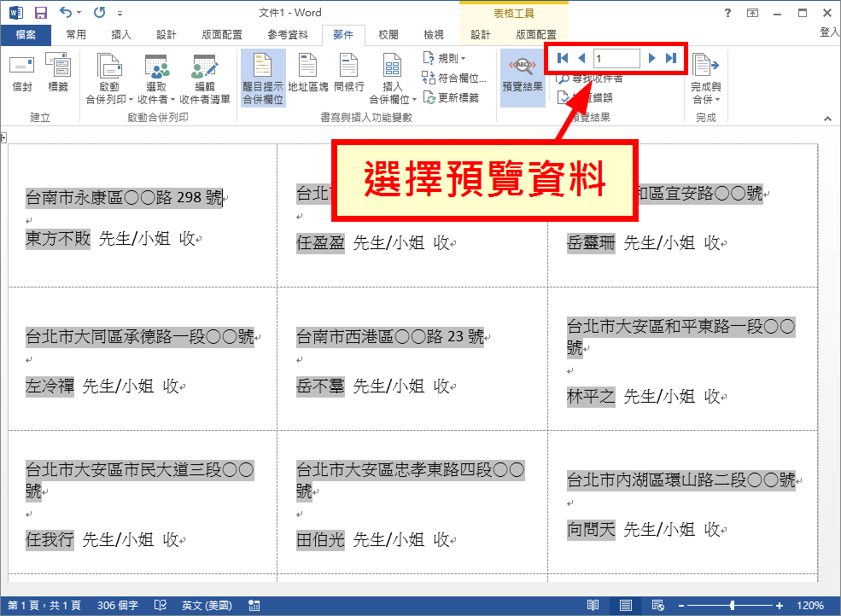Switch to the 校閱 ribbon tab

[x=386, y=34]
